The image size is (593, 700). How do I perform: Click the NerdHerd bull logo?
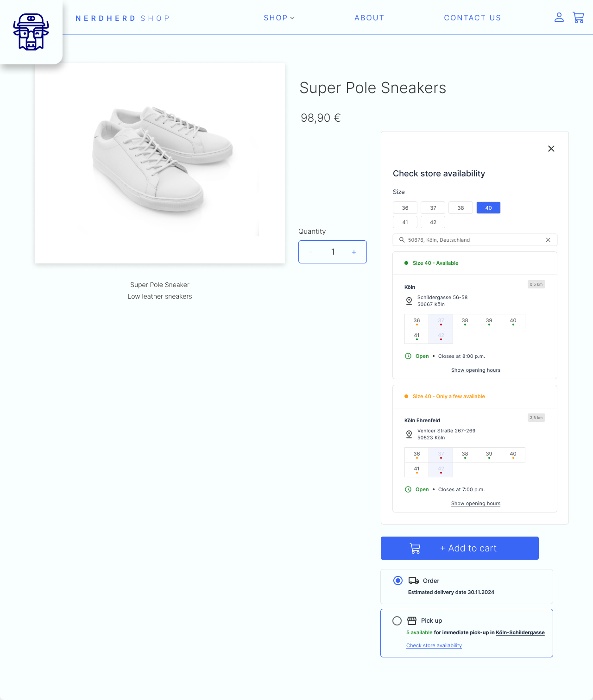(x=31, y=32)
